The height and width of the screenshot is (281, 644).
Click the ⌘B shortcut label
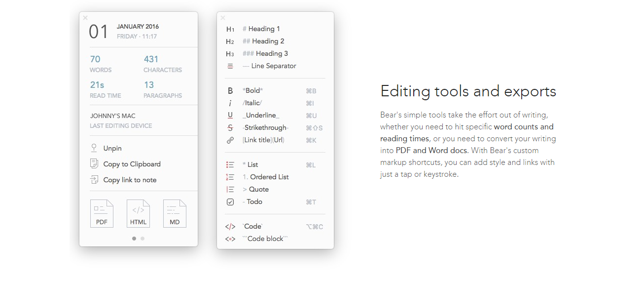[x=311, y=91]
